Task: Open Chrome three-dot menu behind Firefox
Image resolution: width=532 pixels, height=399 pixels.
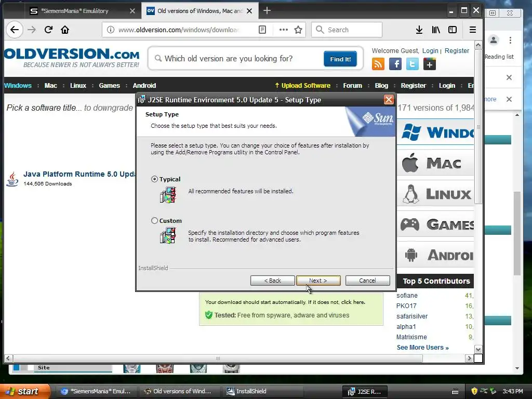Action: (510, 41)
